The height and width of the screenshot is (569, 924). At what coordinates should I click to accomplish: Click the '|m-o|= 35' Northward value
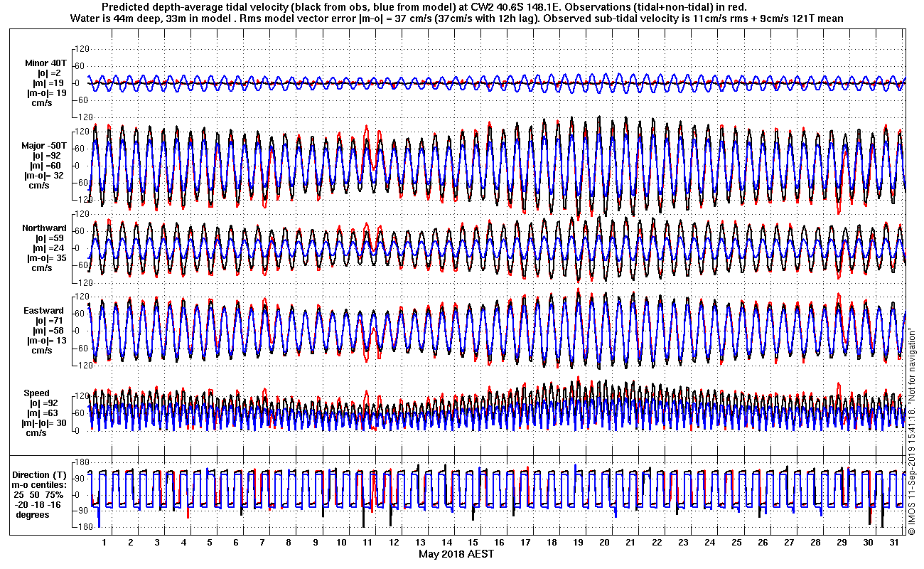[x=46, y=258]
